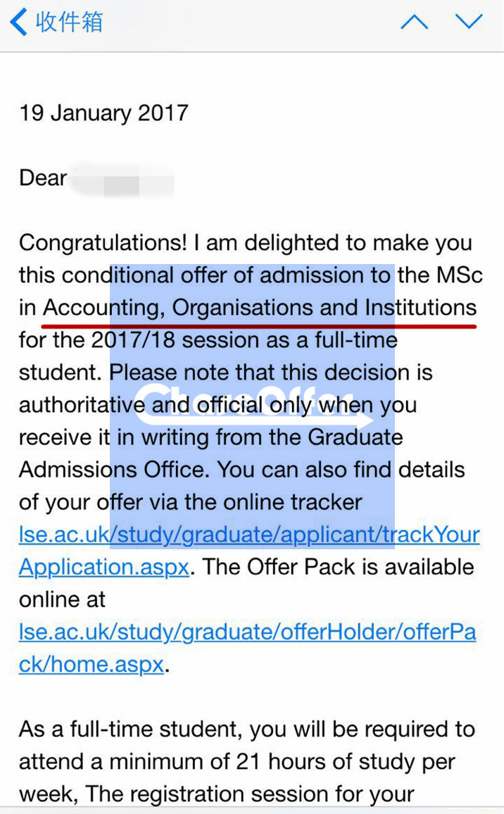Tap the word Congratulations!
The width and height of the screenshot is (504, 814).
click(103, 243)
